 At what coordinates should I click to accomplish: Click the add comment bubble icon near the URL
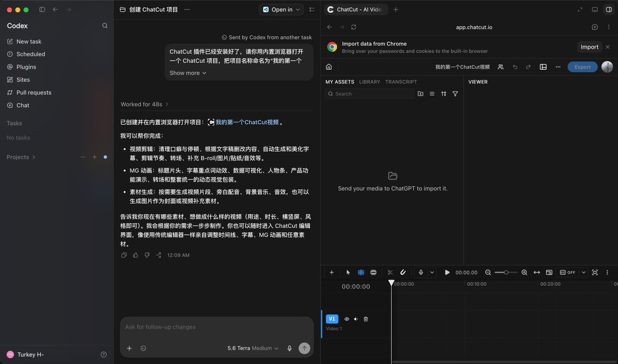coord(595,27)
